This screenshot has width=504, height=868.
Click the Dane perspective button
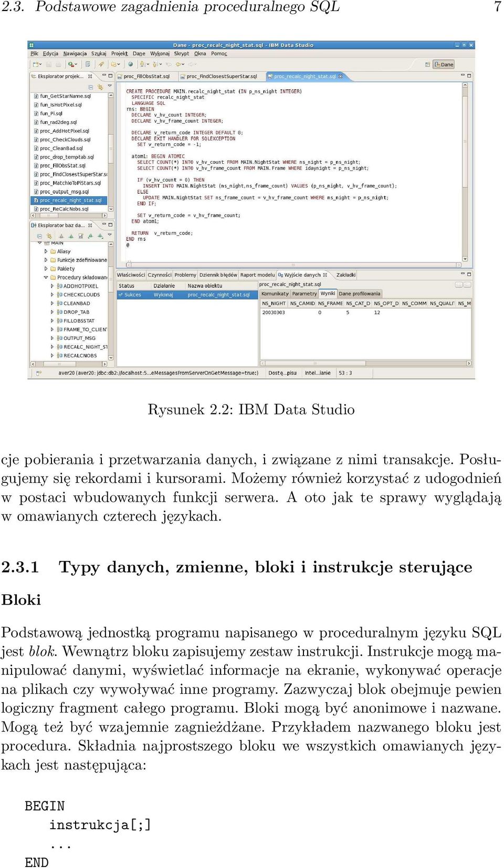[444, 65]
